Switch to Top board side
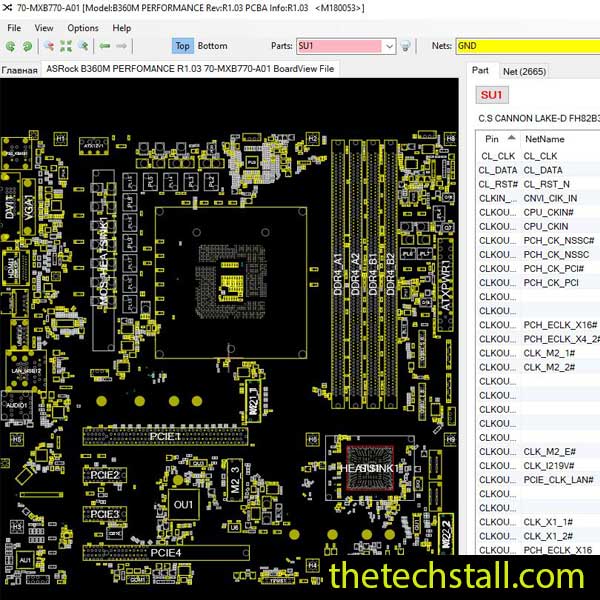The height and width of the screenshot is (600, 600). [x=183, y=46]
